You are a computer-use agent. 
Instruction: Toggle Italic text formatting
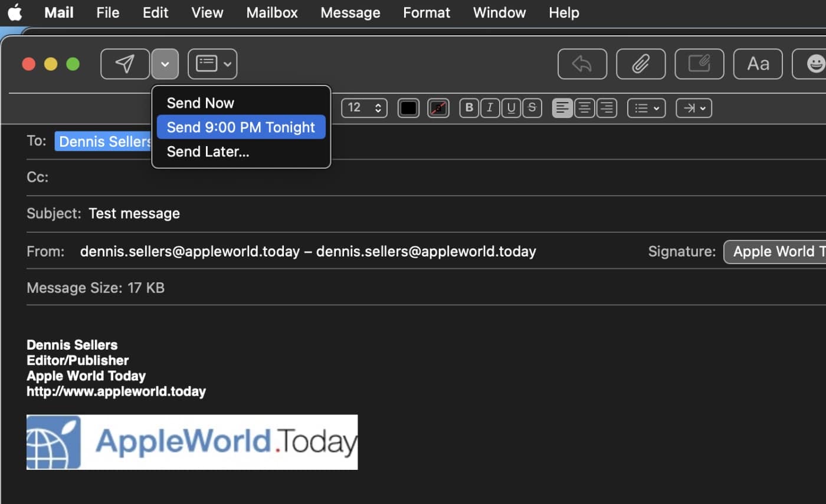[490, 108]
